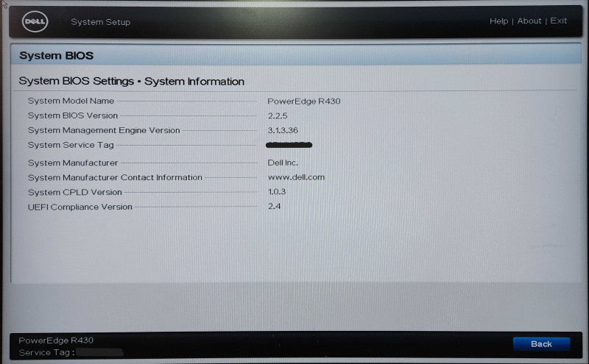
Task: Select System Manufacturer Contact Information row
Action: coord(177,177)
